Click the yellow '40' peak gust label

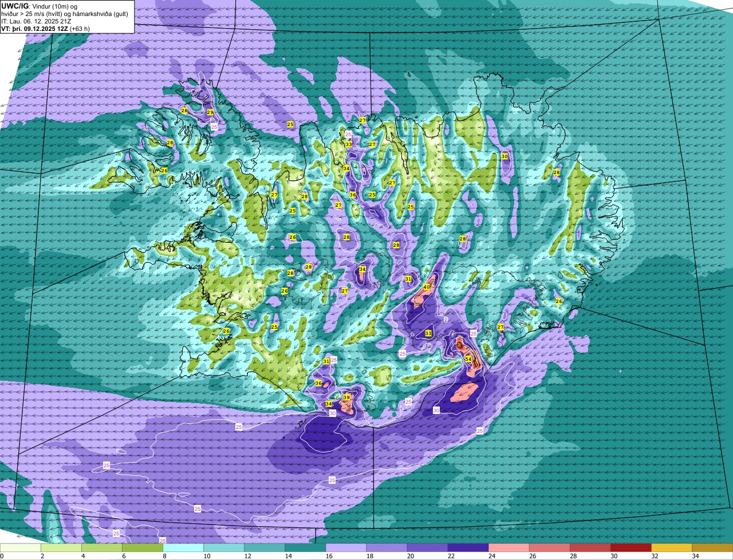pos(427,287)
